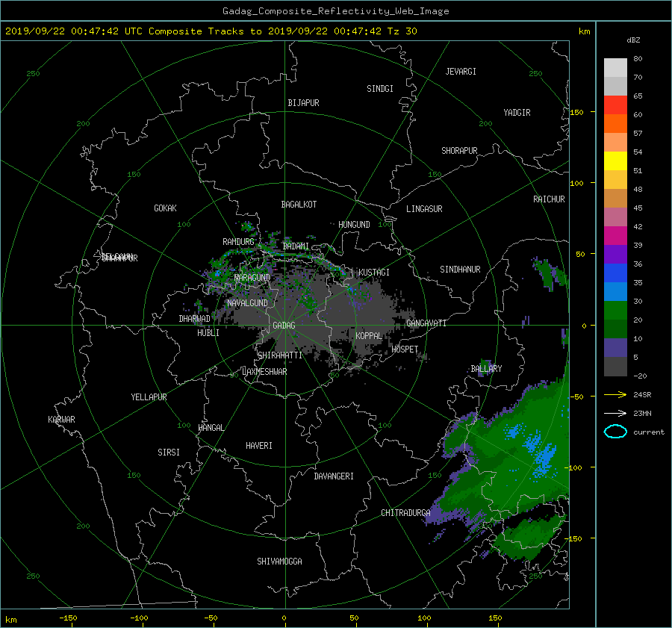Viewport: 672px width, 628px height.
Task: Click the HAVERI city label
Action: tap(259, 446)
